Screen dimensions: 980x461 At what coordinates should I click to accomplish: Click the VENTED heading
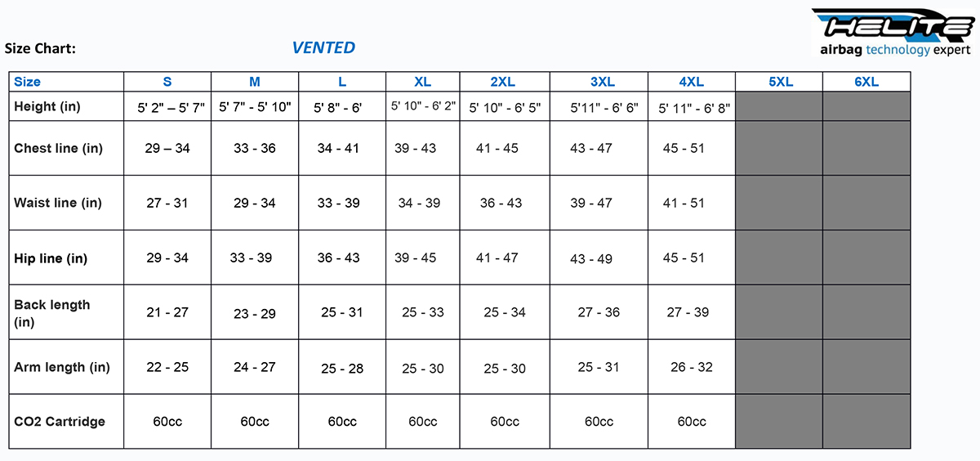click(323, 47)
